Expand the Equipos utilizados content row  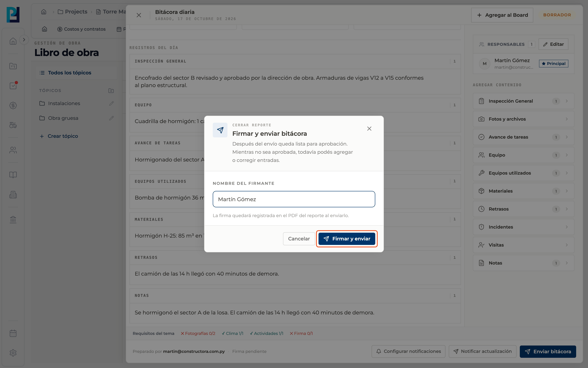[x=523, y=173]
